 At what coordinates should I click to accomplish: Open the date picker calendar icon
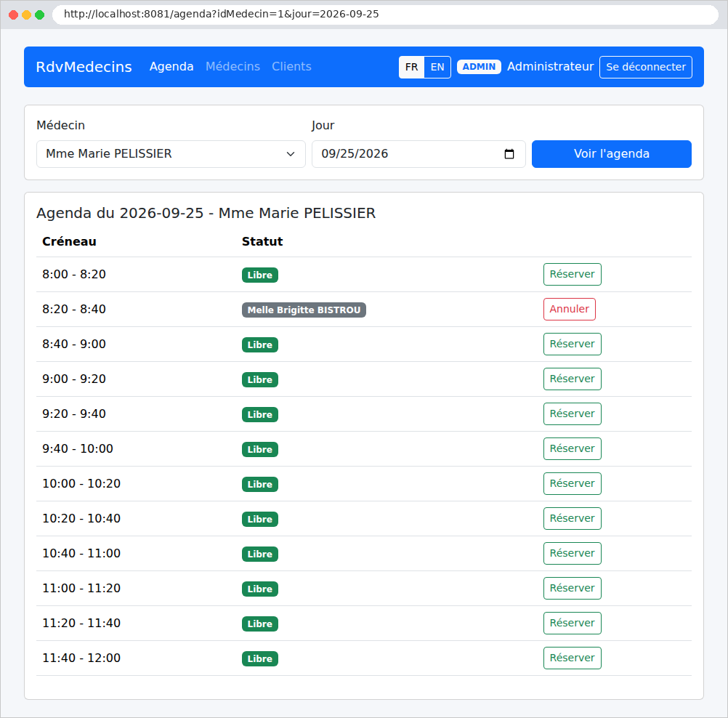(x=509, y=154)
